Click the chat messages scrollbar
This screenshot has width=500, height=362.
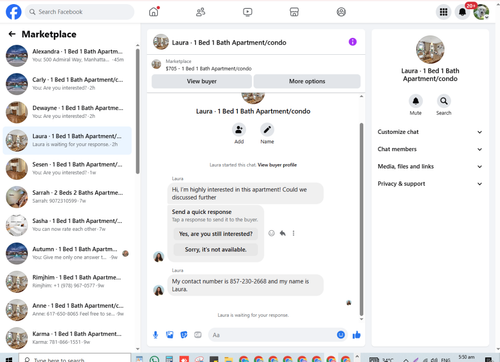tap(361, 219)
